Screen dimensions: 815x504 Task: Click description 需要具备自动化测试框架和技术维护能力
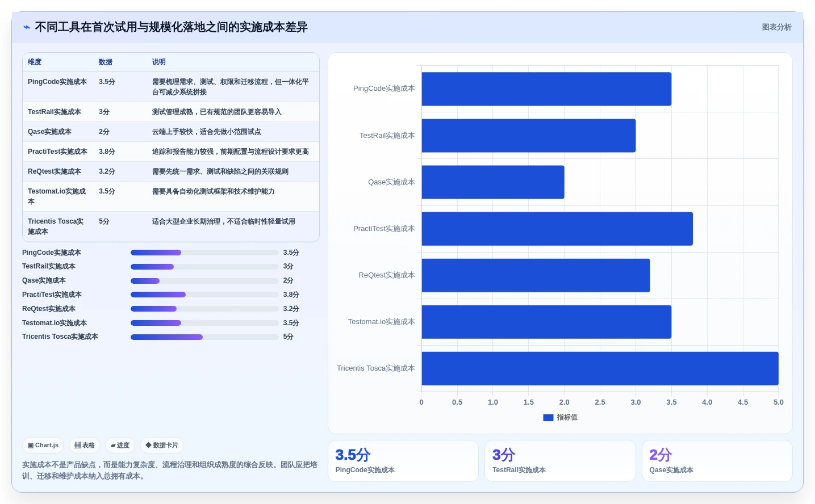pyautogui.click(x=214, y=191)
